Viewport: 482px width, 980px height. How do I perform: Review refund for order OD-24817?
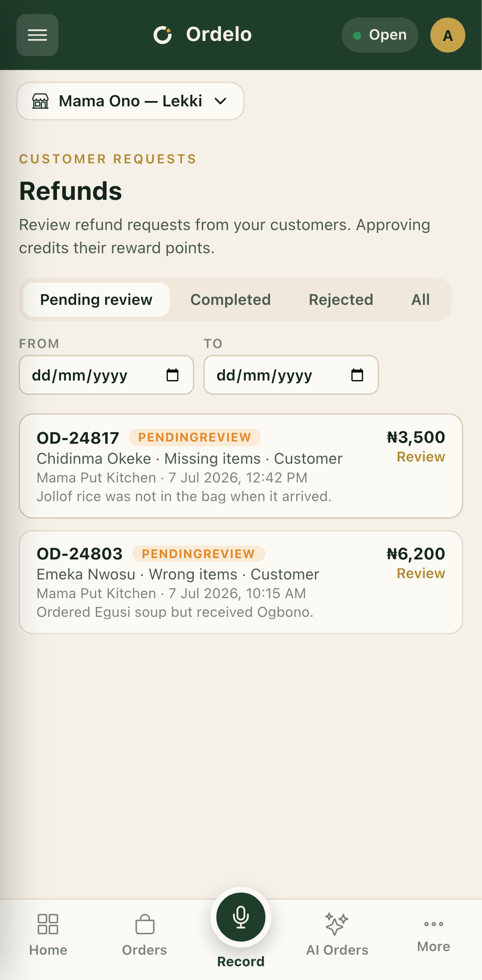[421, 457]
